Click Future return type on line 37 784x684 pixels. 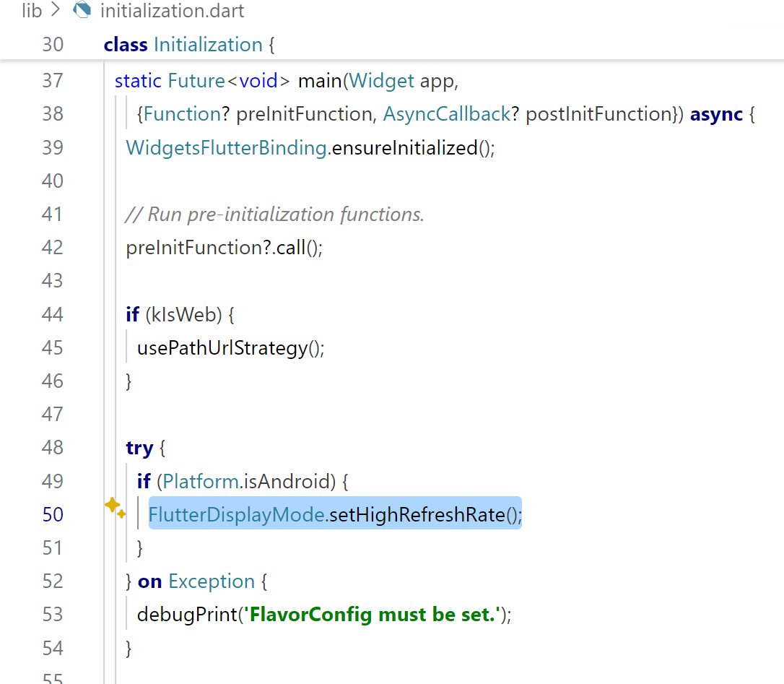click(196, 81)
